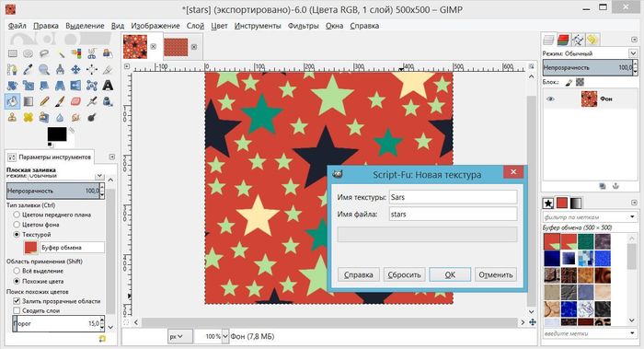This screenshot has height=349, width=644.
Task: Open the Фильтры menu
Action: point(303,26)
